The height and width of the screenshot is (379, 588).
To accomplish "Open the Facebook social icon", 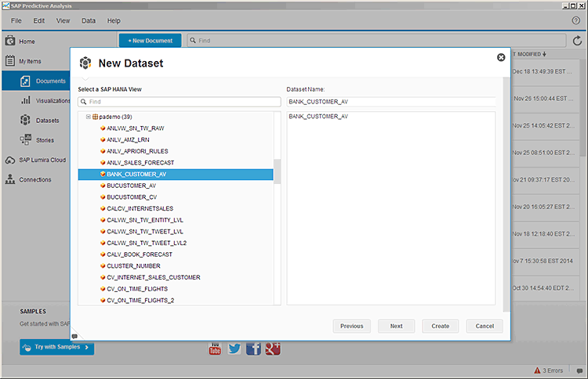I will click(253, 348).
